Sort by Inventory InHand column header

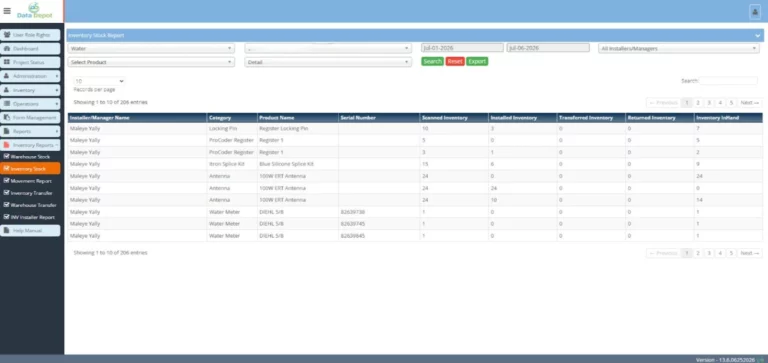728,118
